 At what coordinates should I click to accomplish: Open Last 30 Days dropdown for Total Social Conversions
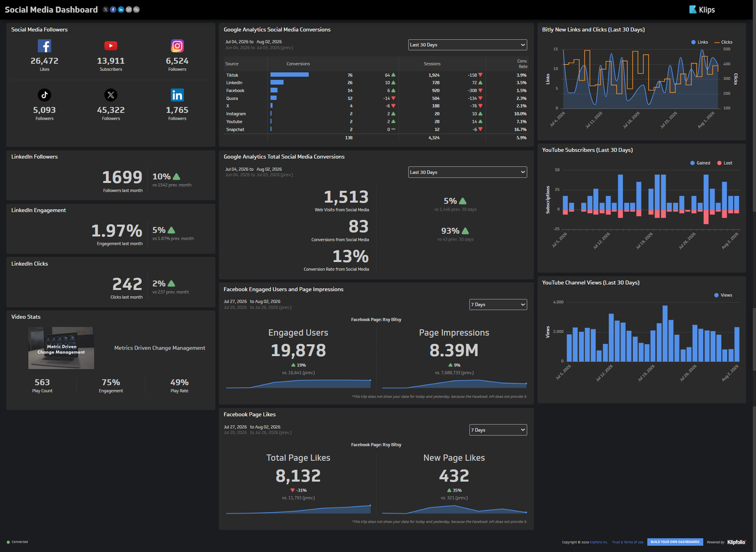[x=467, y=172]
